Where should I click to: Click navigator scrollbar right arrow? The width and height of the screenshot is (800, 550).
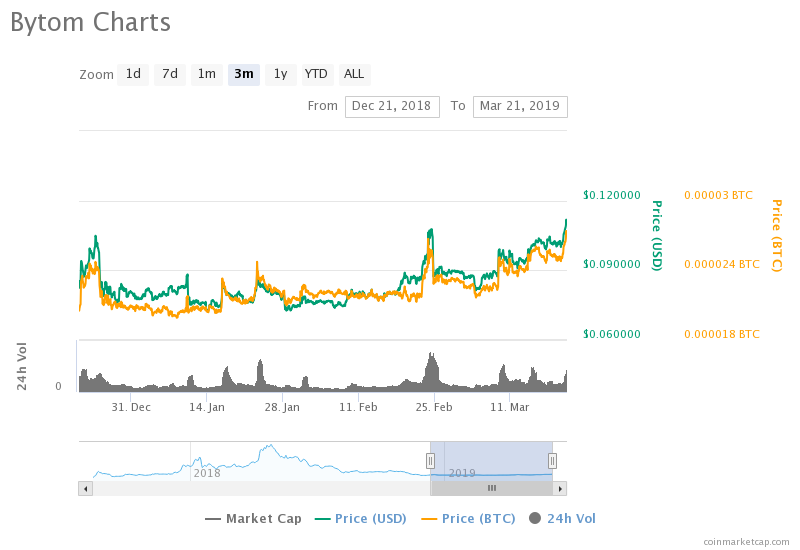[x=560, y=488]
